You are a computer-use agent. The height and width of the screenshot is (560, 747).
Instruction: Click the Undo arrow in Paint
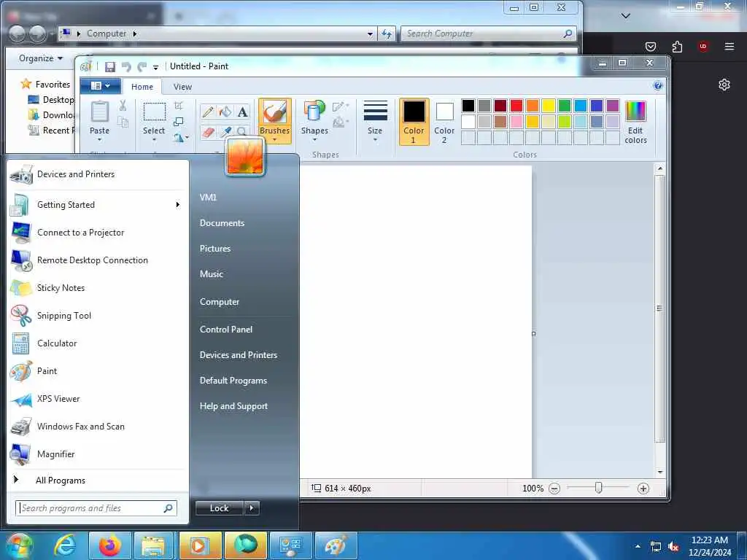126,66
